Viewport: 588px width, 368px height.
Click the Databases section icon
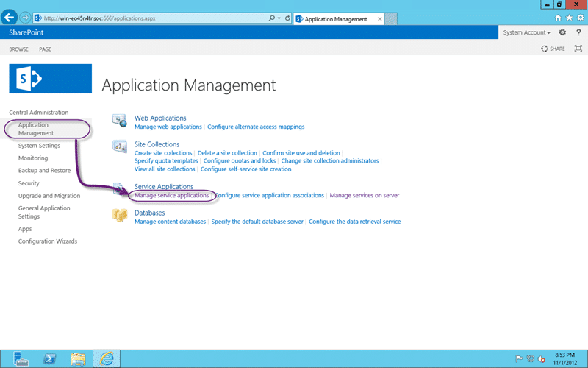point(120,215)
